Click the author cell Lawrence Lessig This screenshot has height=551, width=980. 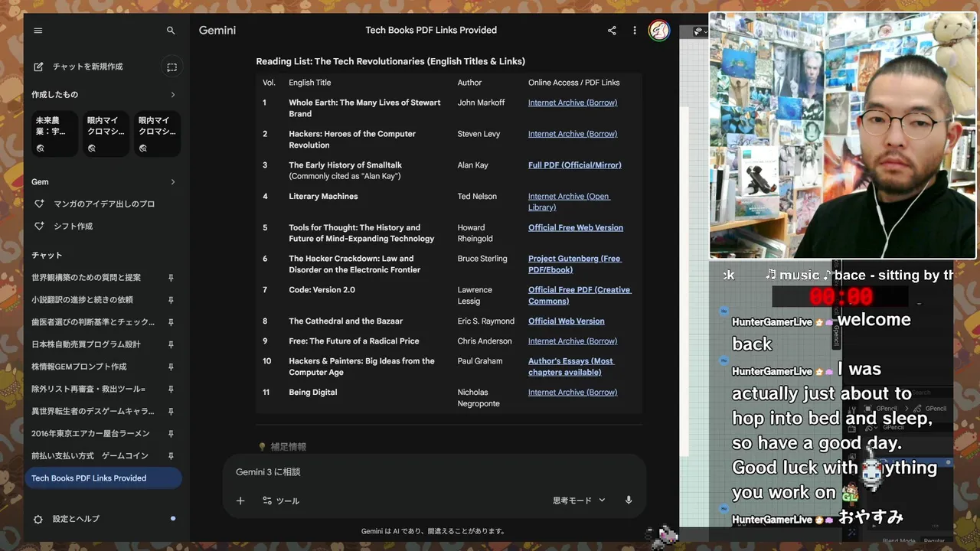click(475, 295)
